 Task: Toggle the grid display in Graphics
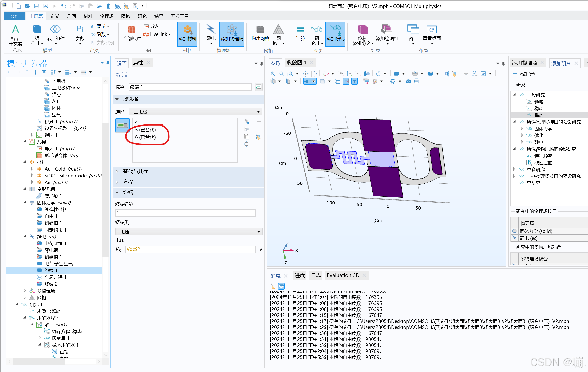pos(354,81)
